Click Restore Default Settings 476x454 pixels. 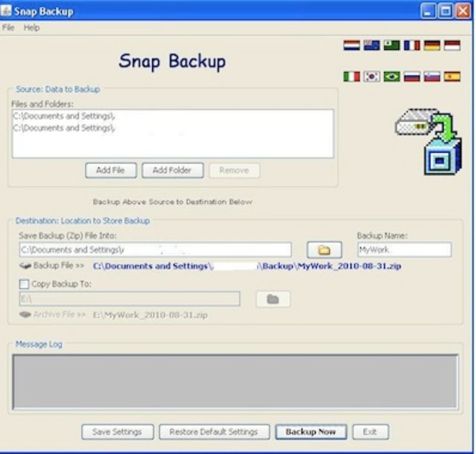(x=214, y=432)
